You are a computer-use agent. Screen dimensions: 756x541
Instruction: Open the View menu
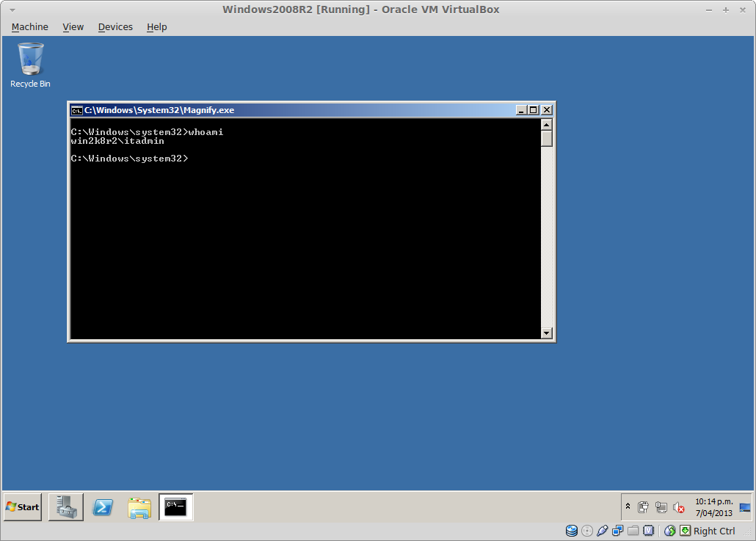coord(73,27)
